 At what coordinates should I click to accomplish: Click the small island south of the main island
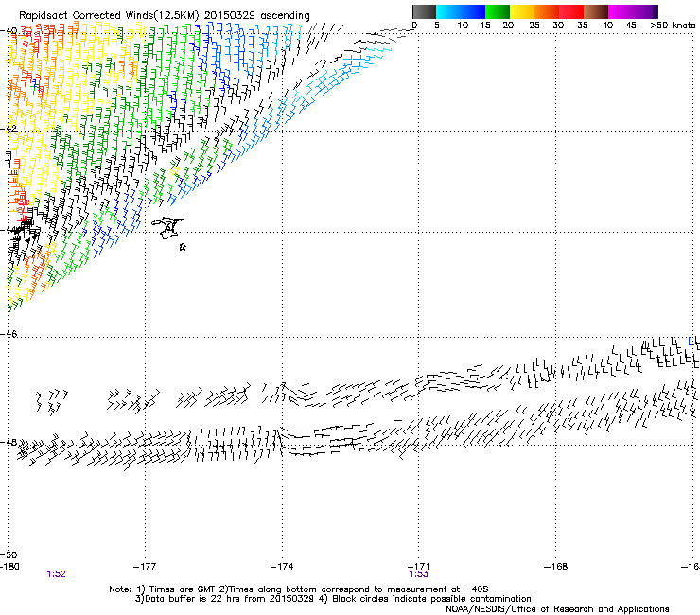click(x=183, y=247)
